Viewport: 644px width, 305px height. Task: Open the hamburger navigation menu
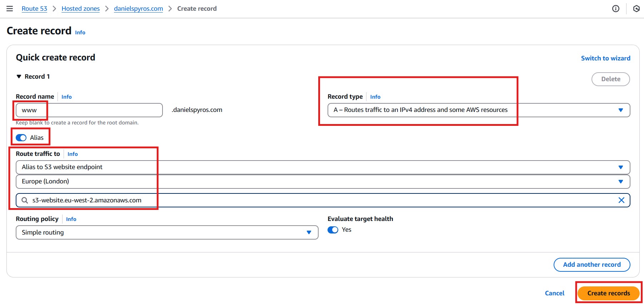click(x=10, y=9)
